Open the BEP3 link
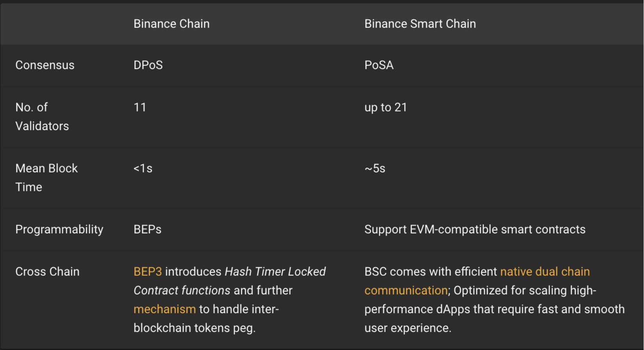The image size is (644, 350). pyautogui.click(x=148, y=272)
